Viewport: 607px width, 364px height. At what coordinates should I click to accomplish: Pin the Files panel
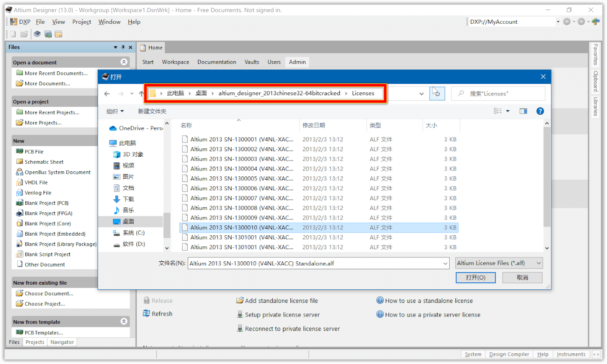coord(123,47)
